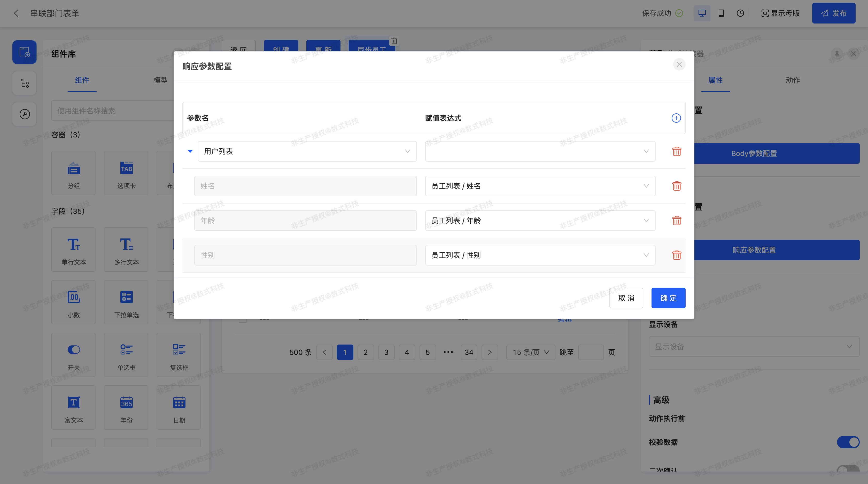Screen dimensions: 868x484
Task: Publish the form with 发布
Action: [834, 13]
